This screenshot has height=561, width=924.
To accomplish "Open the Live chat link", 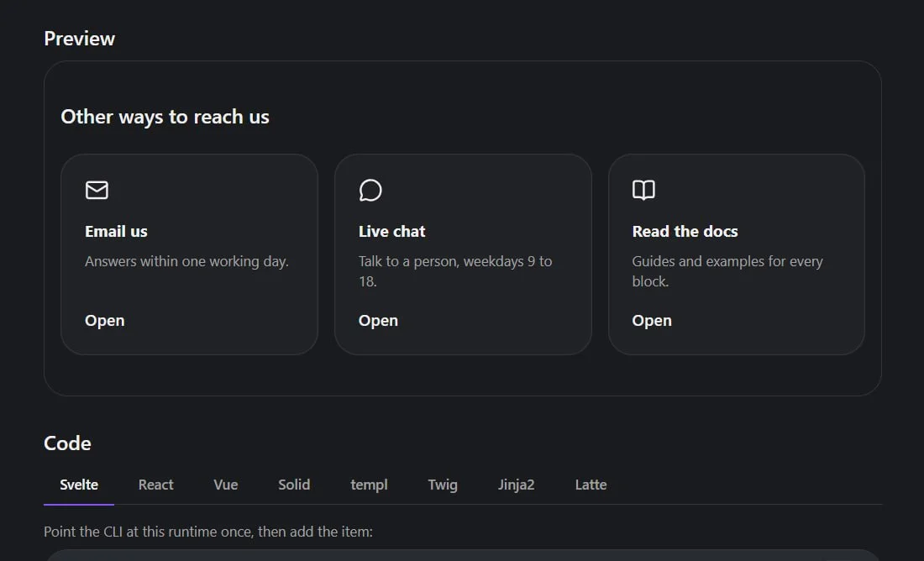I will click(x=378, y=321).
